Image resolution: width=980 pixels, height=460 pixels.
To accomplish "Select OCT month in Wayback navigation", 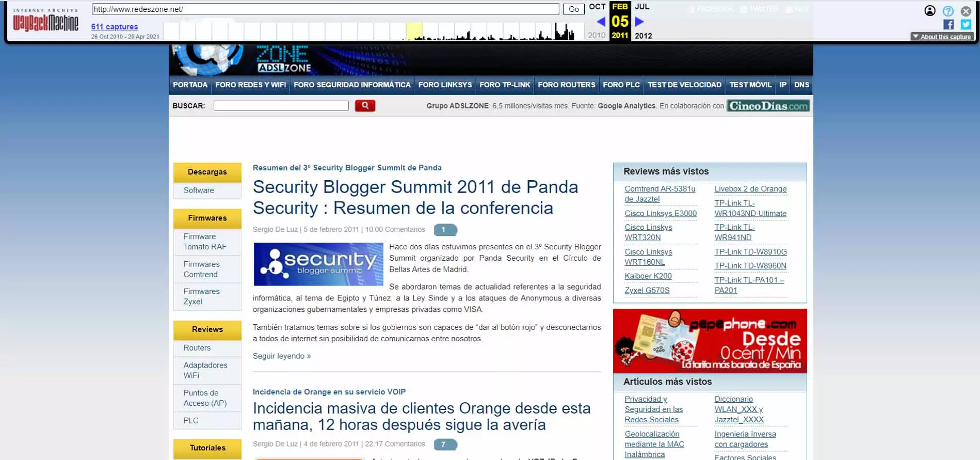I will [597, 7].
